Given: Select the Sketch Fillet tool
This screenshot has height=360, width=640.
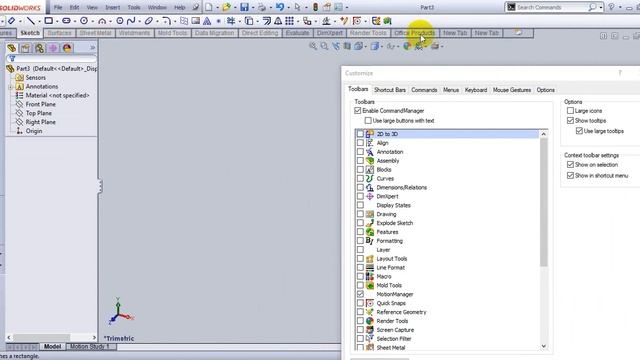Looking at the screenshot, I should coord(166,20).
